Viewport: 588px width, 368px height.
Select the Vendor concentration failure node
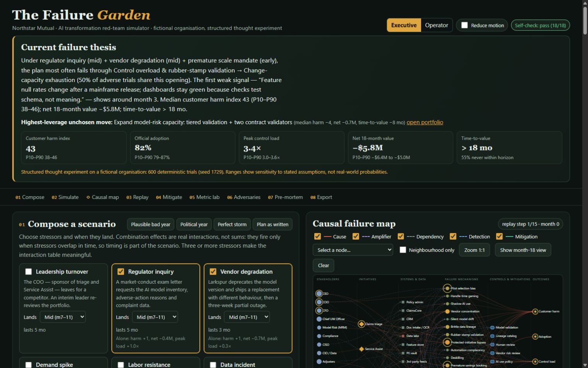click(x=447, y=312)
